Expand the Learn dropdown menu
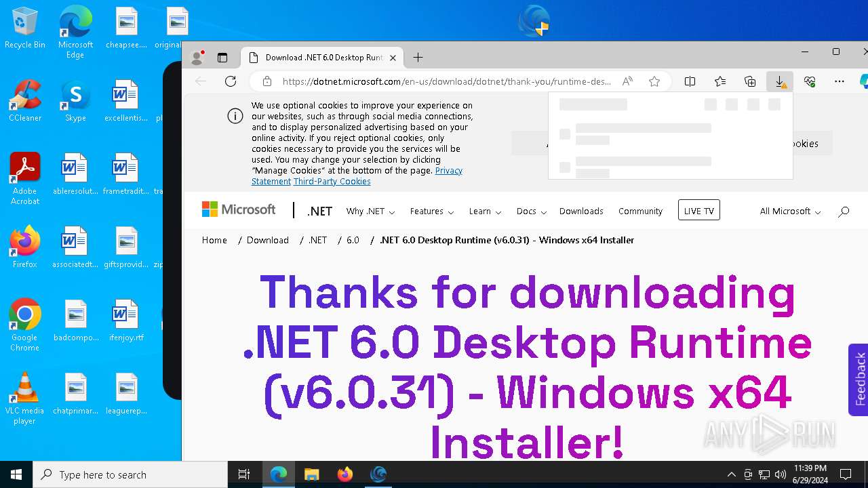The width and height of the screenshot is (868, 488). 485,211
